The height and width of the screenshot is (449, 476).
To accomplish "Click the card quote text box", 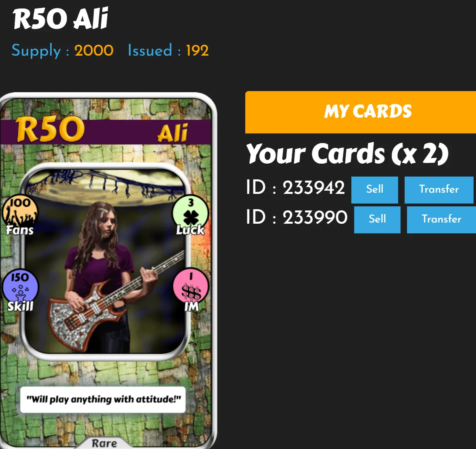I will pos(103,399).
